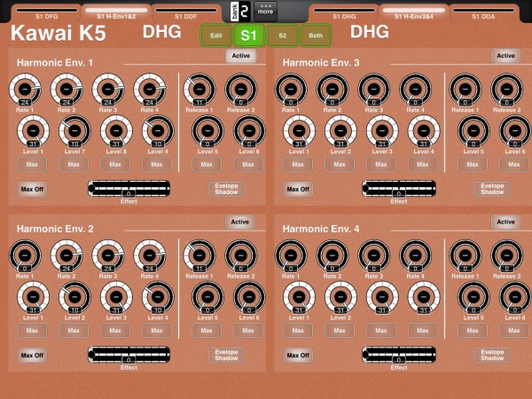Screen dimensions: 532x399
Task: Toggle Max under Level 1 in Harmonic Env. 1
Action: coord(32,165)
